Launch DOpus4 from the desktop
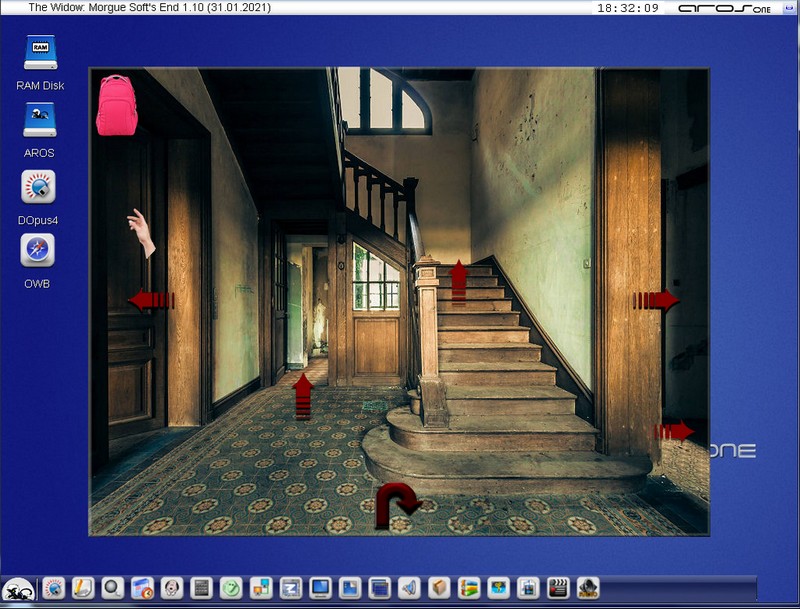The image size is (800, 609). pos(38,187)
